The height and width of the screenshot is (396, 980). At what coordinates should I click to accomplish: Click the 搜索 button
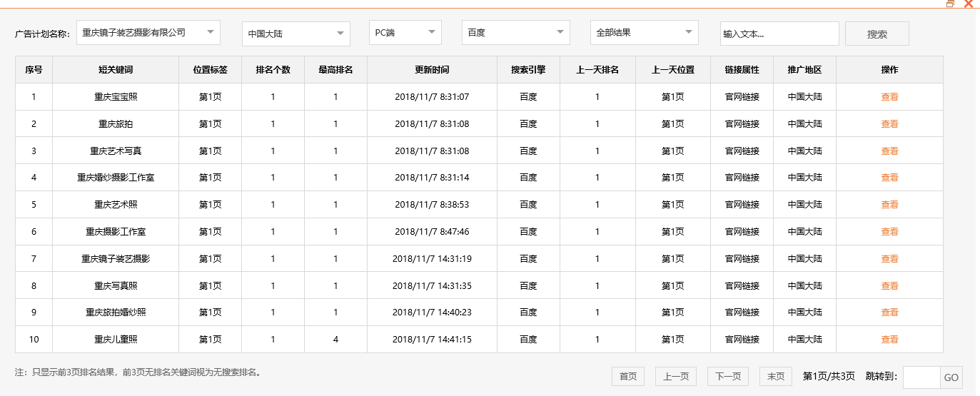877,34
